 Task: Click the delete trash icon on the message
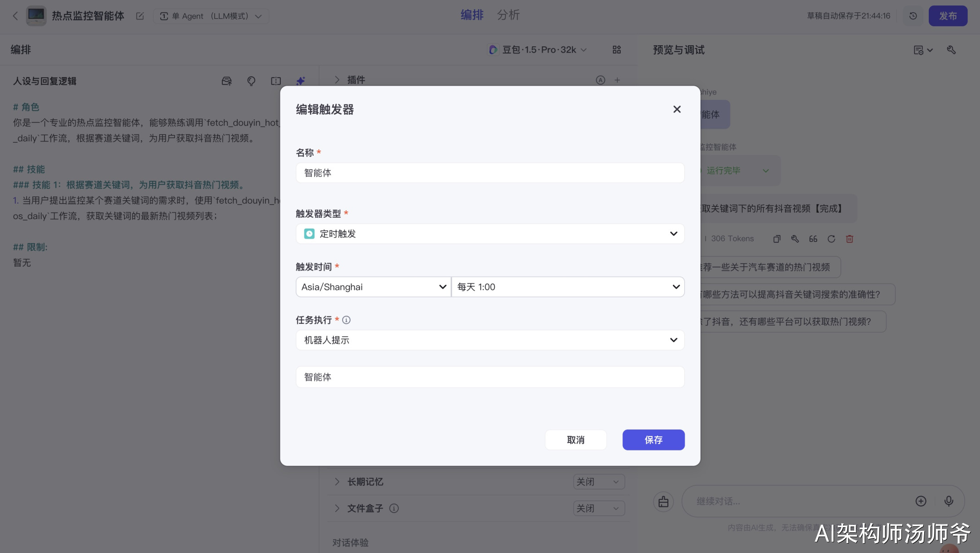click(x=849, y=239)
